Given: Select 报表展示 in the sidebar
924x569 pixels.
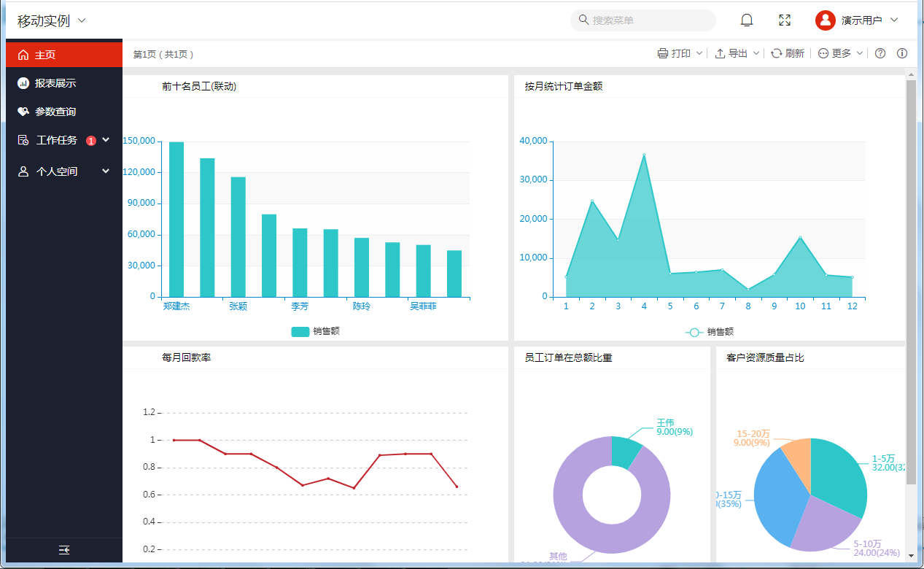Looking at the screenshot, I should tap(55, 83).
